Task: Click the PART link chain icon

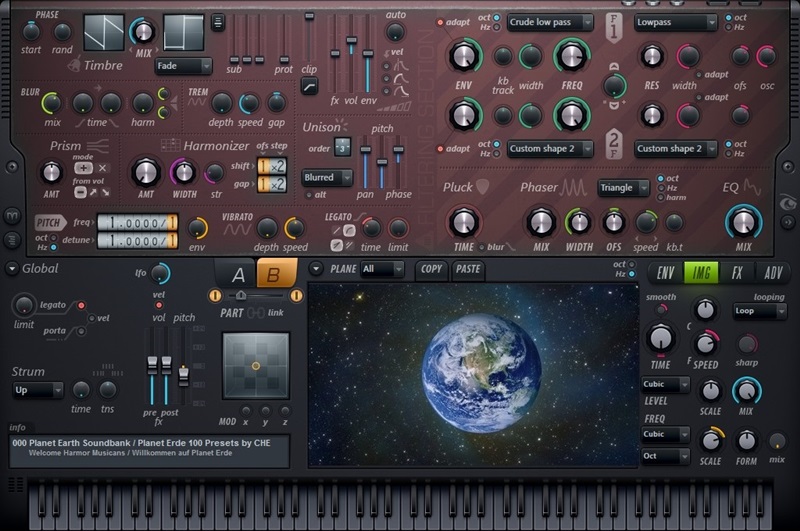Action: point(255,314)
